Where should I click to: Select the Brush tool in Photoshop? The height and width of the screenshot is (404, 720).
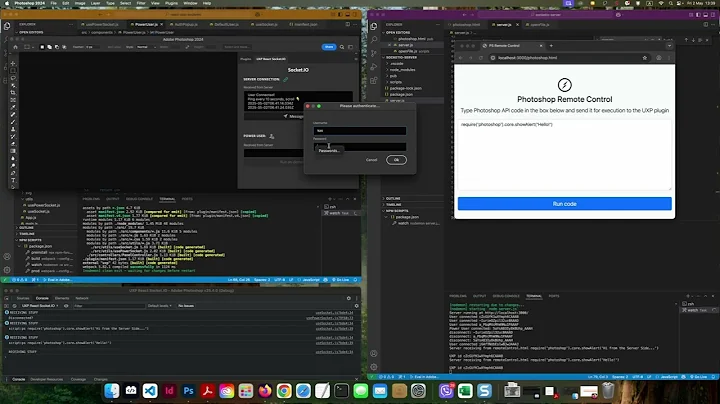[13, 122]
